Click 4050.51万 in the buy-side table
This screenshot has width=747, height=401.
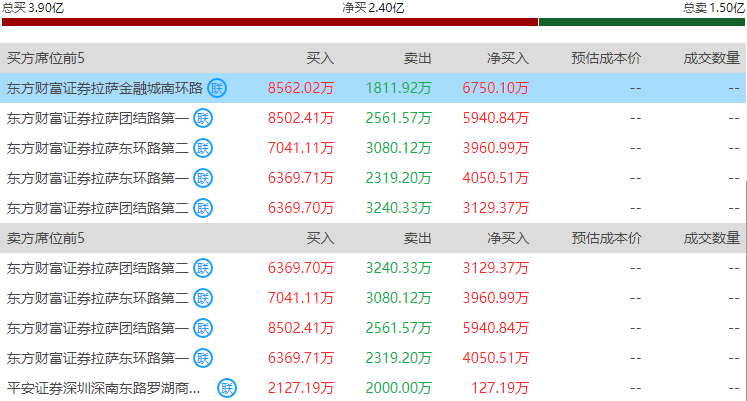pos(495,178)
